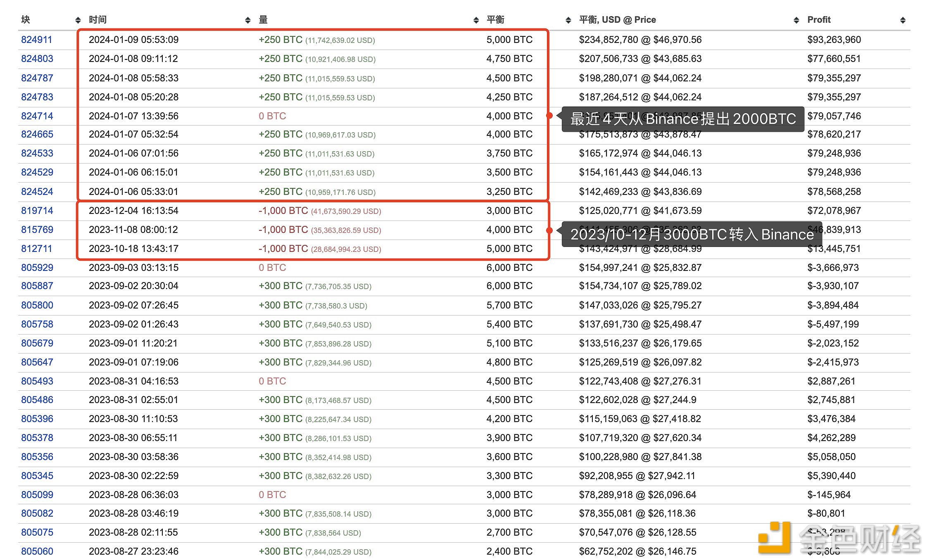Select amount -1,000 BTC (41,673,590.29 USD)
The height and width of the screenshot is (560, 927).
pos(320,211)
